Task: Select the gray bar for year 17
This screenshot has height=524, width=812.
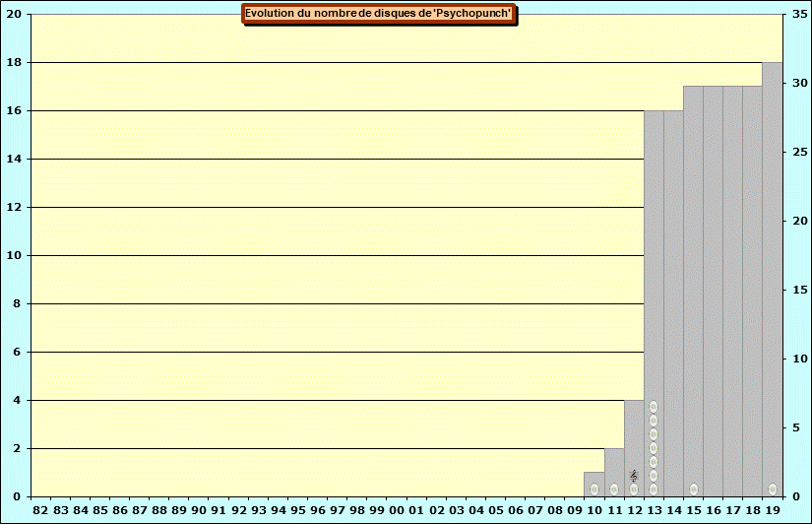Action: point(732,292)
